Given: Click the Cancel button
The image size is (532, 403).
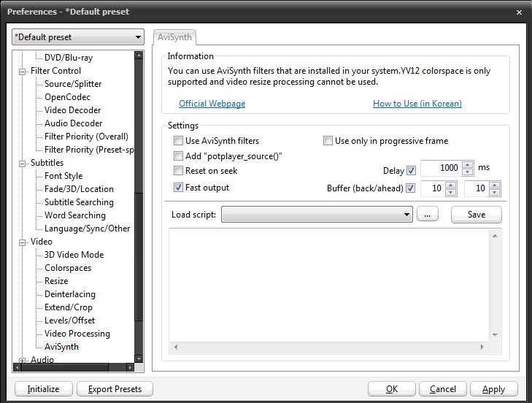Looking at the screenshot, I should click(443, 388).
